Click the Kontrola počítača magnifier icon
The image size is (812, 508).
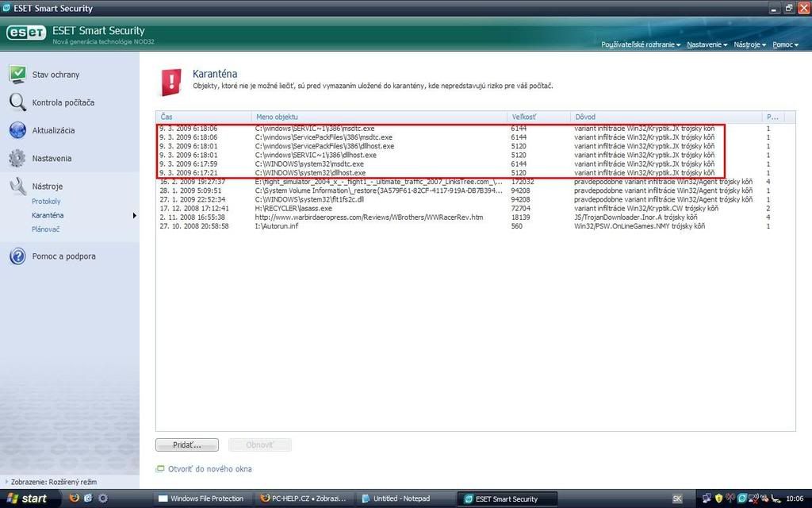pos(17,102)
